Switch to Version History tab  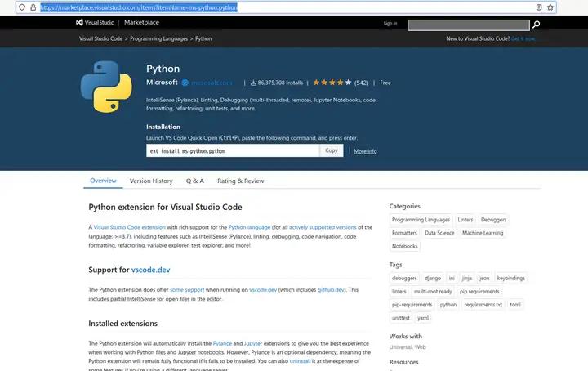click(151, 181)
